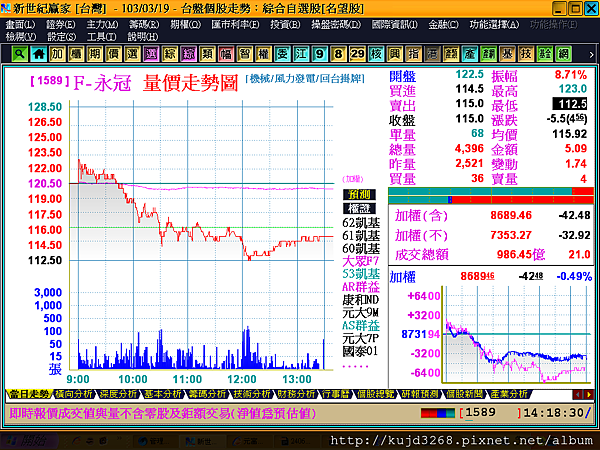The height and width of the screenshot is (450, 600).
Task: Select the 類 category toolbar icon
Action: coord(207,54)
